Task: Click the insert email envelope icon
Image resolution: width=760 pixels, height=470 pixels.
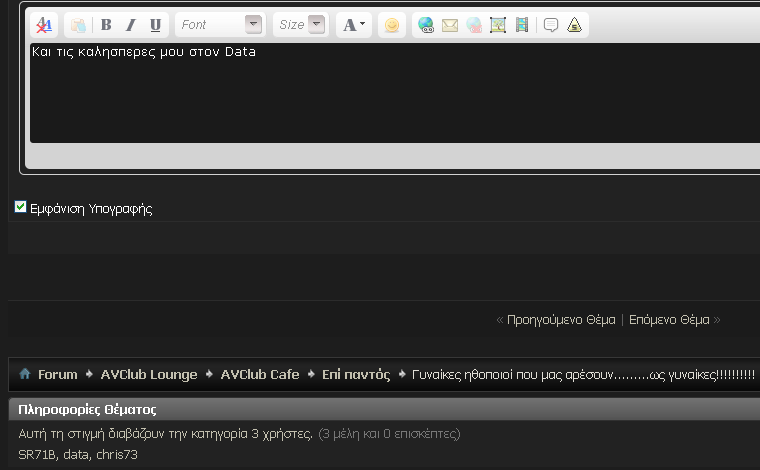Action: (450, 25)
